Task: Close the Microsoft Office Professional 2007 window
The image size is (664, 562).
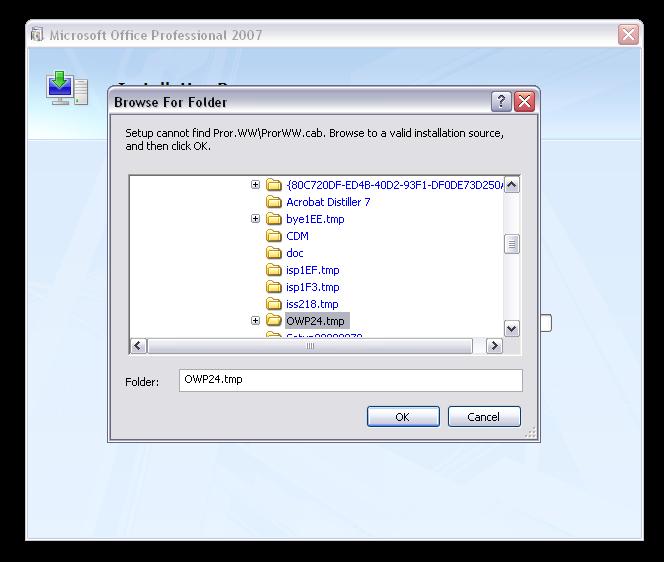Action: (x=628, y=35)
